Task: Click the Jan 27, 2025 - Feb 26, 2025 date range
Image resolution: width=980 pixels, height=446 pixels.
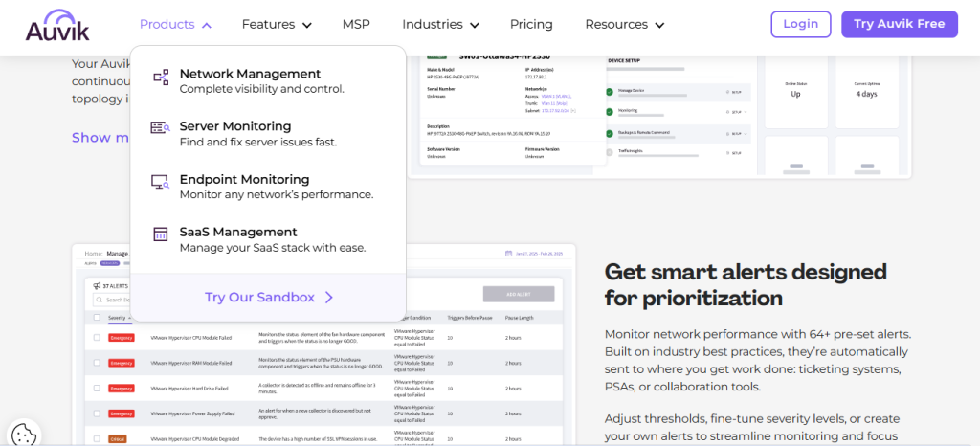Action: coord(539,254)
